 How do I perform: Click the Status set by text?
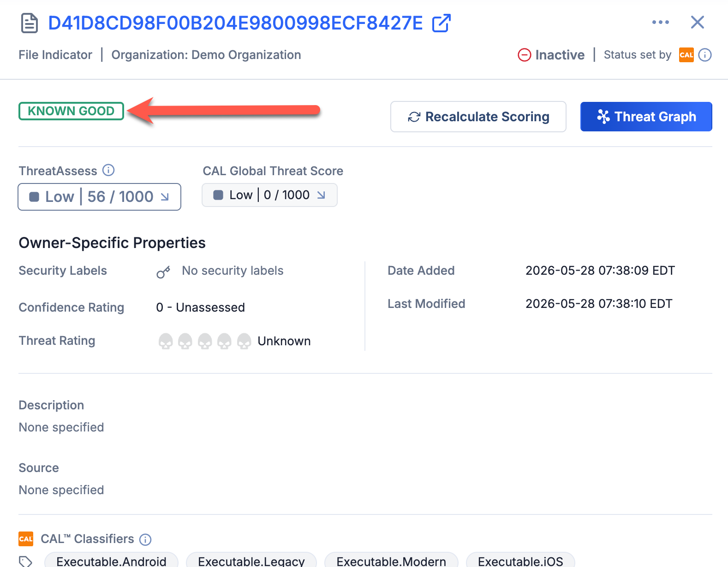638,55
